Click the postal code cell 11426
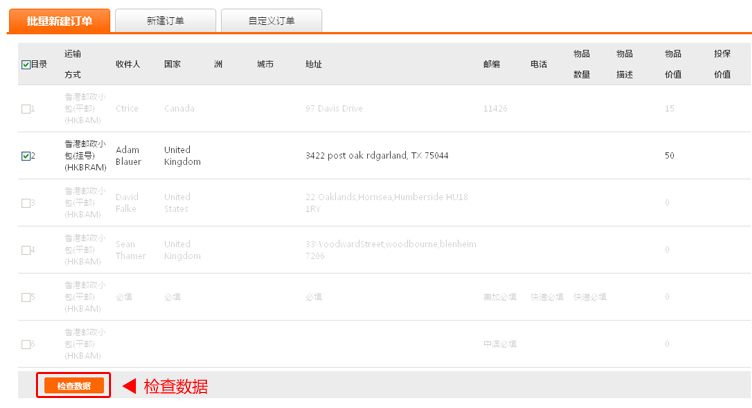 496,108
